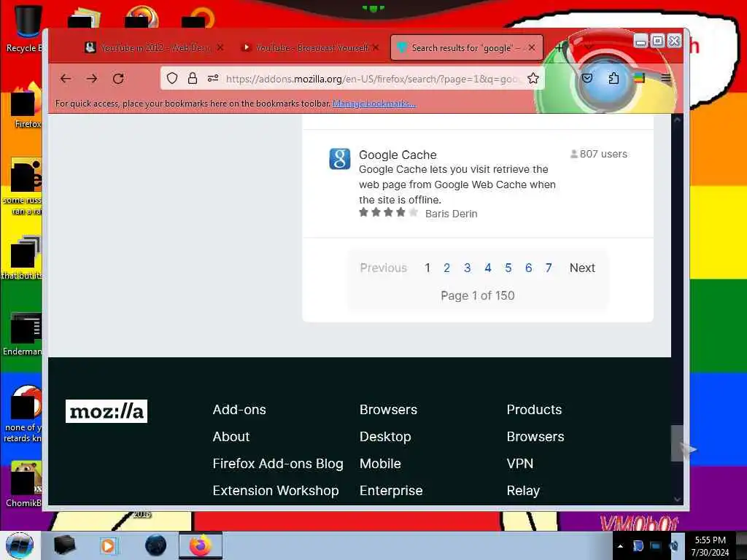Image resolution: width=747 pixels, height=560 pixels.
Task: Open the Desktop browsers footer link
Action: point(385,437)
